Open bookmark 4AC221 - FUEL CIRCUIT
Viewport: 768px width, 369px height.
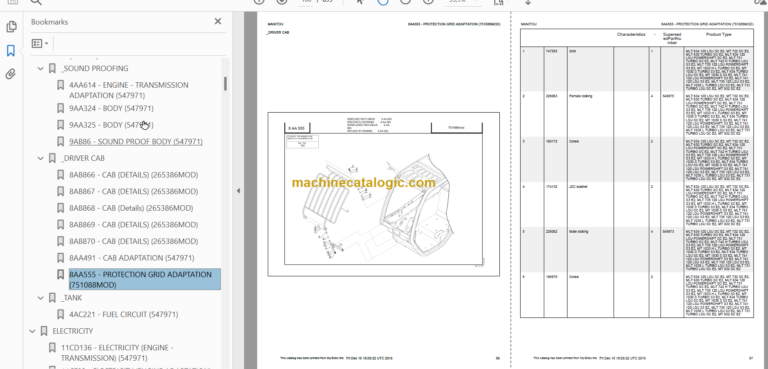coord(123,315)
